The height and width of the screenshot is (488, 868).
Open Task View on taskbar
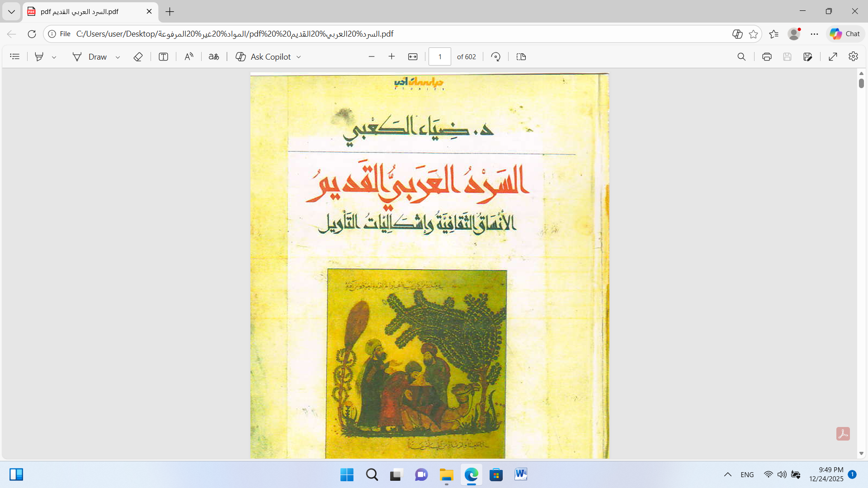click(x=396, y=474)
